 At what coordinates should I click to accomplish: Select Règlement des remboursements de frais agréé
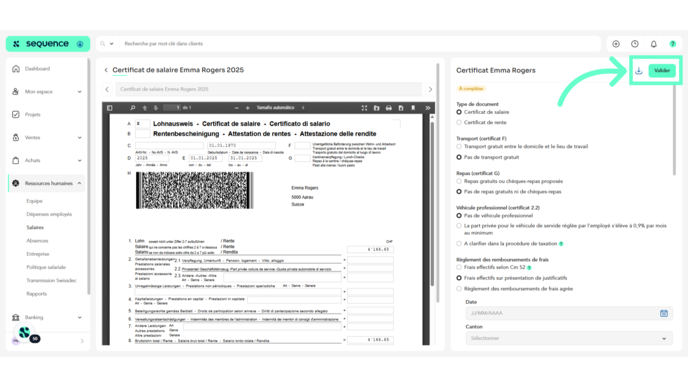(x=459, y=289)
